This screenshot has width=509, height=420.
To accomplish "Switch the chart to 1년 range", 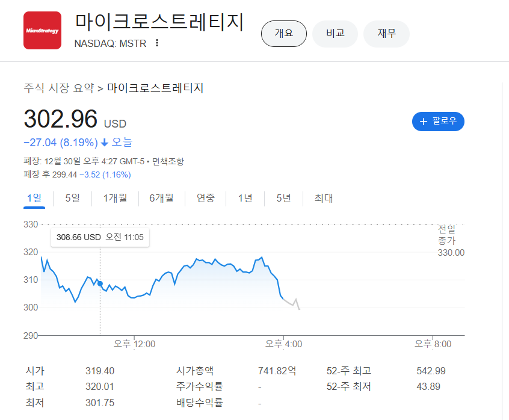I will tap(245, 198).
